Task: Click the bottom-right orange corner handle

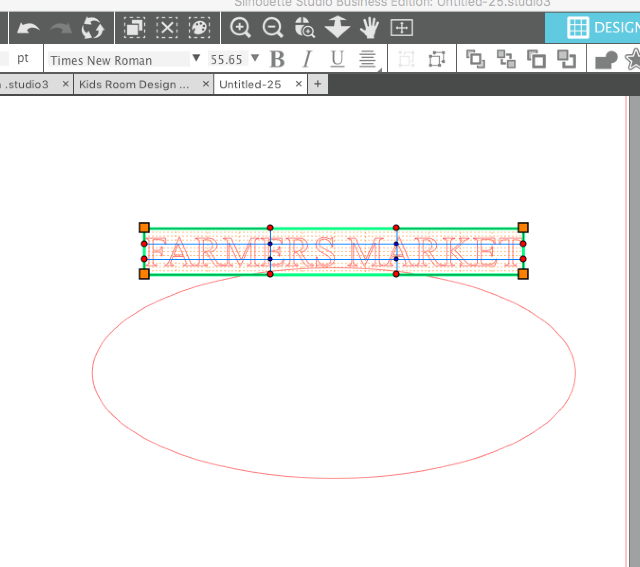Action: tap(523, 274)
